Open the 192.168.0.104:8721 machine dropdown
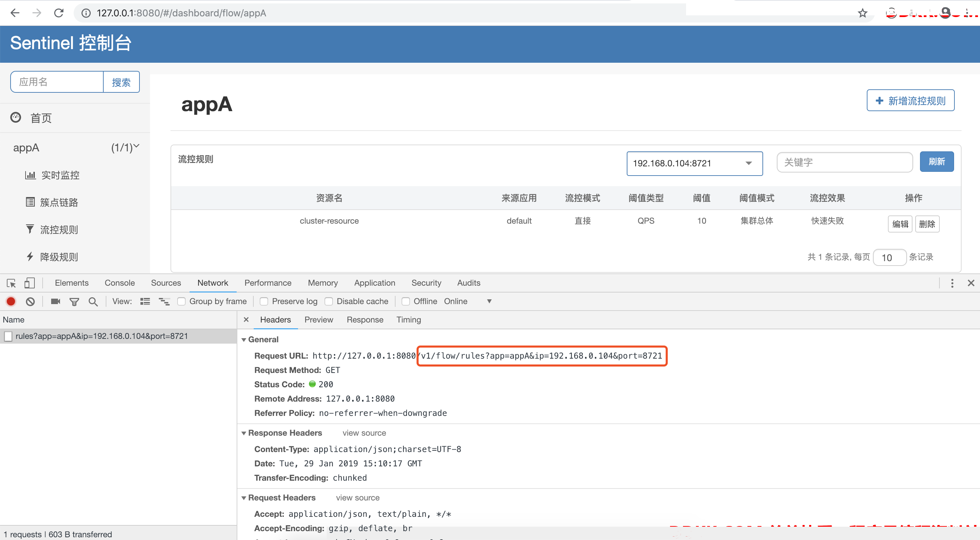Image resolution: width=980 pixels, height=540 pixels. [x=694, y=164]
